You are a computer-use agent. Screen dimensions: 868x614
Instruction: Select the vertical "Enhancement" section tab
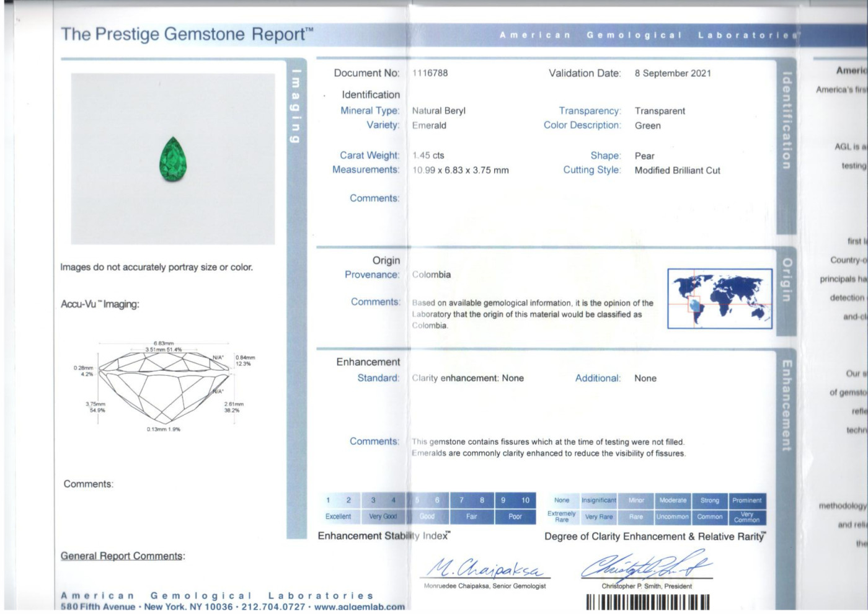click(787, 406)
